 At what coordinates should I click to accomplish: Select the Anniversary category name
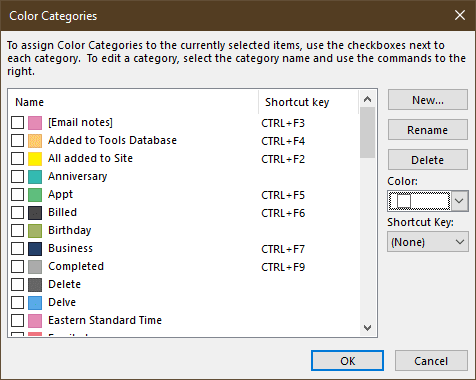coord(78,176)
